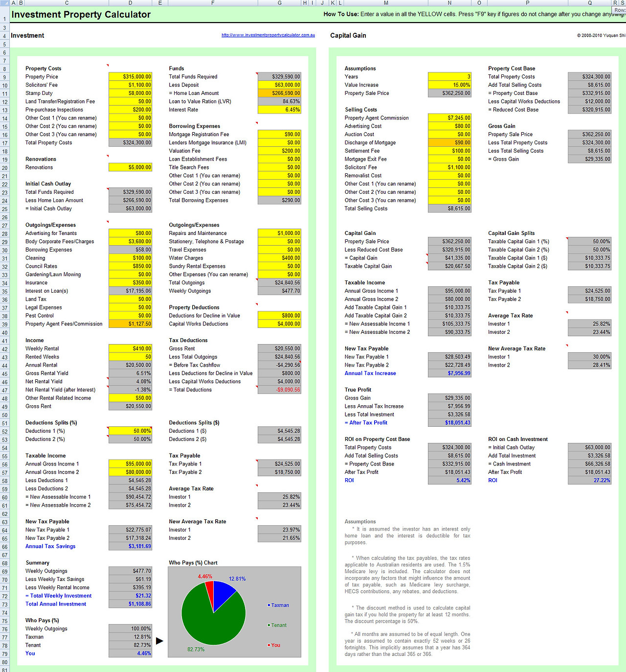Click the Gross Rental Yield value 6.51%
The image size is (626, 672).
pyautogui.click(x=130, y=373)
